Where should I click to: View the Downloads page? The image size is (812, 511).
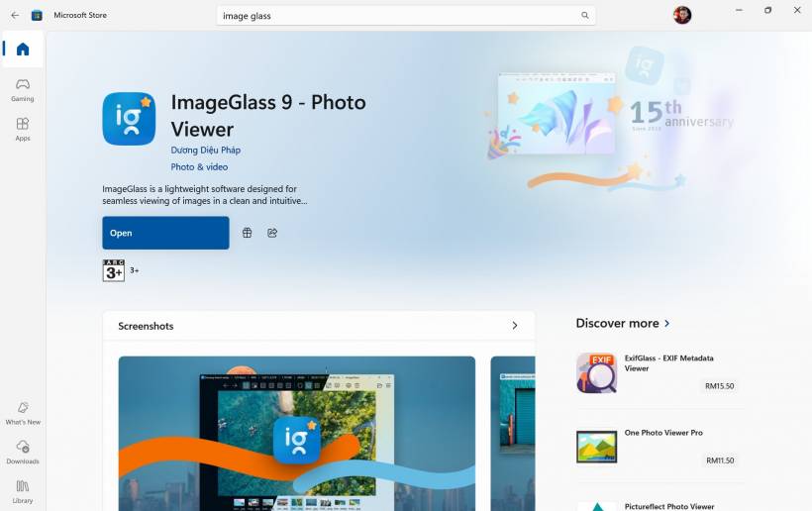click(x=23, y=452)
